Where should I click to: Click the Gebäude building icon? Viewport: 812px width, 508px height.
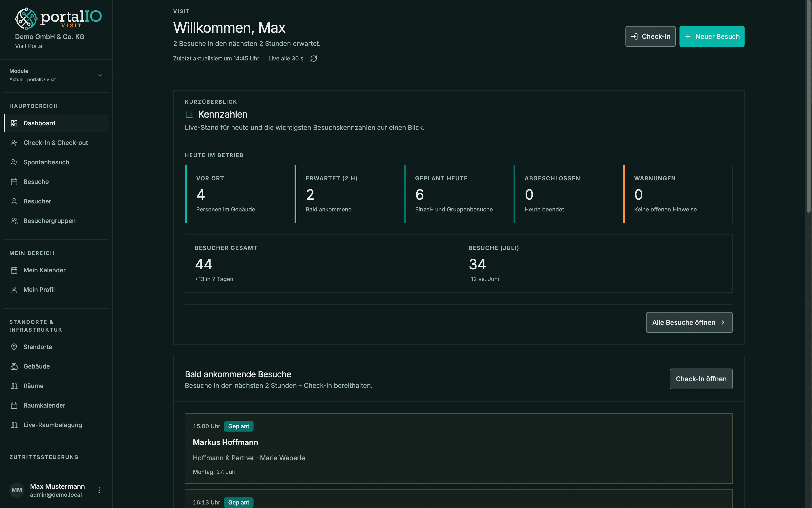pyautogui.click(x=14, y=366)
